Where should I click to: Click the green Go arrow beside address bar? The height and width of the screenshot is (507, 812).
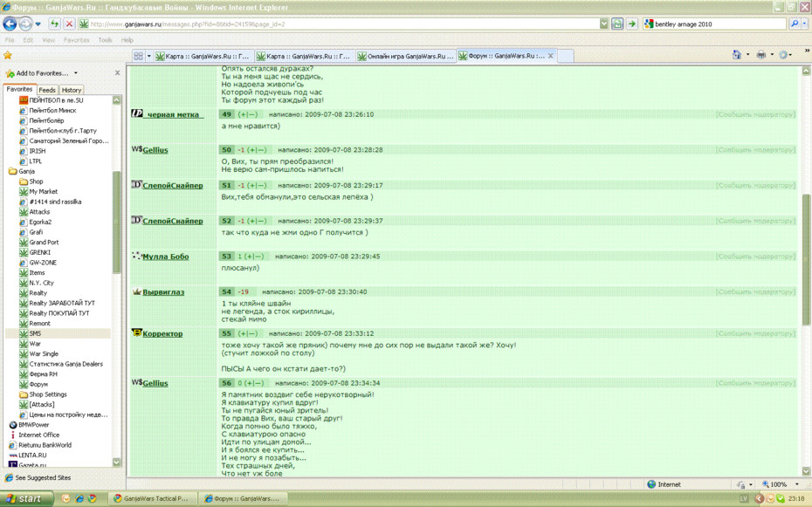(632, 24)
